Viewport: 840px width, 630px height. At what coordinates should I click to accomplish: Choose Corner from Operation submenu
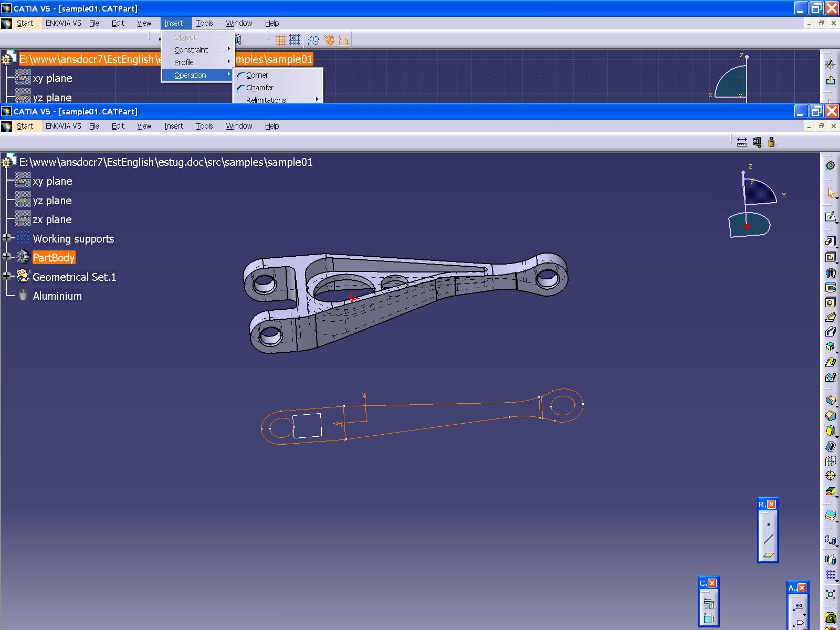[x=278, y=75]
